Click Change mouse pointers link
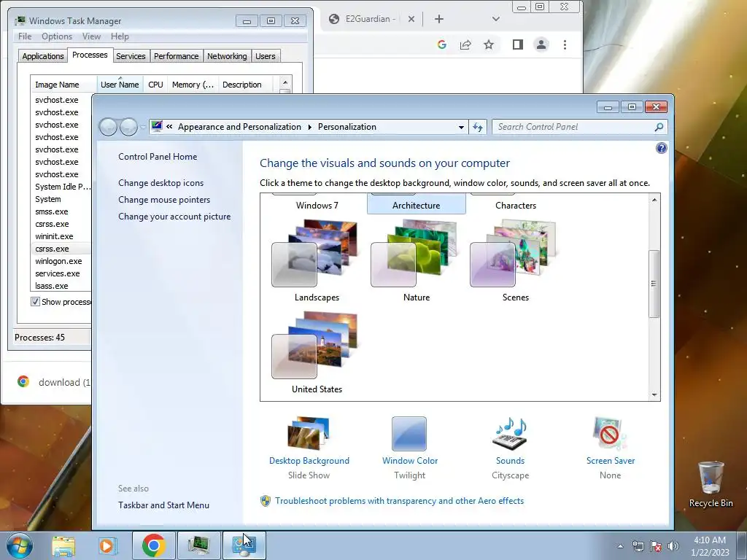Image resolution: width=747 pixels, height=560 pixels. click(x=164, y=200)
